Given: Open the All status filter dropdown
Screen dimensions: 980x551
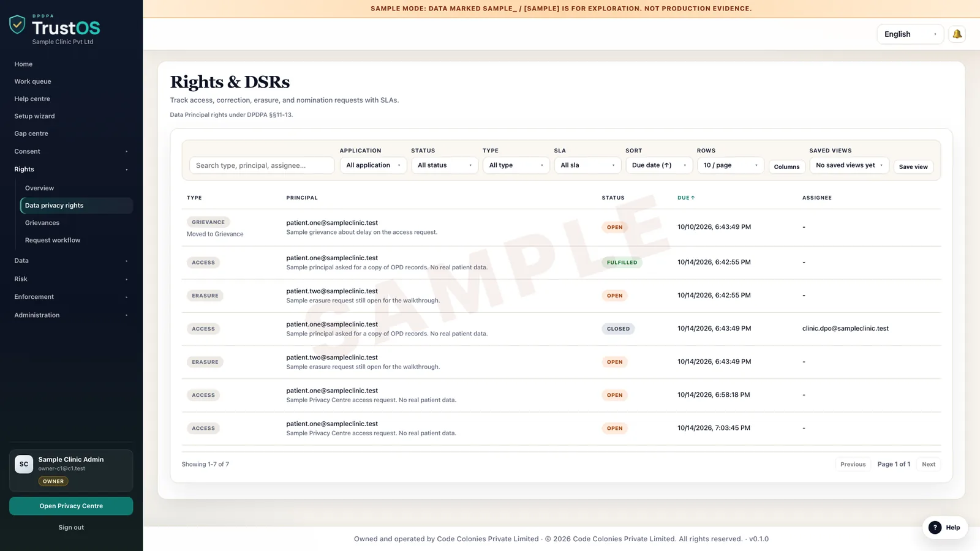Looking at the screenshot, I should click(x=445, y=165).
